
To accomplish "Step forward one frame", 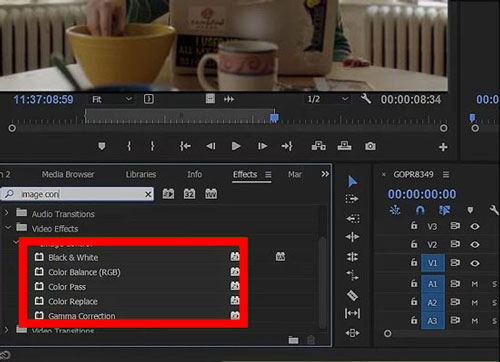I will (x=262, y=146).
